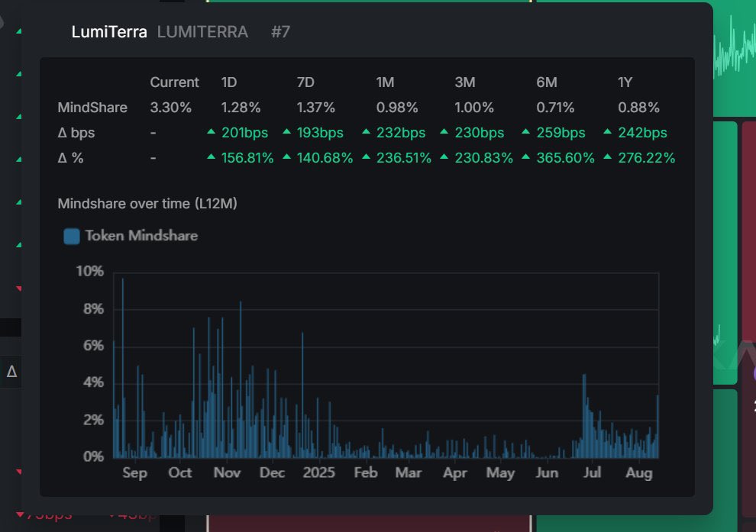
Task: Toggle Token Mindshare legend swatch
Action: 72,236
